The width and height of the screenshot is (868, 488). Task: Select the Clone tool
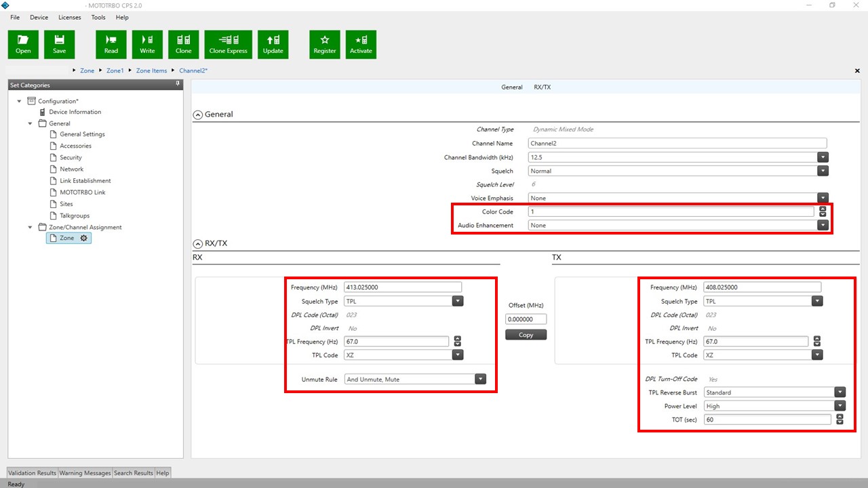tap(183, 44)
